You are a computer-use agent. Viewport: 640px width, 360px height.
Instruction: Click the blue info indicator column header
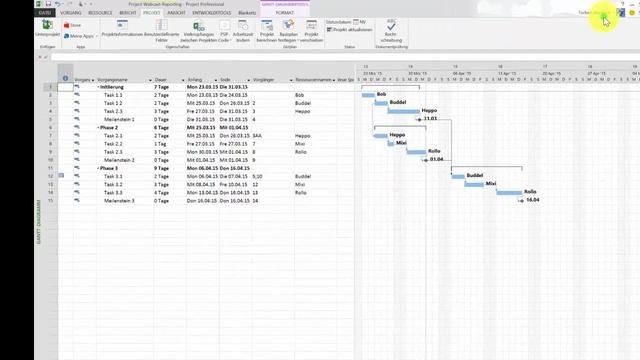pyautogui.click(x=65, y=78)
